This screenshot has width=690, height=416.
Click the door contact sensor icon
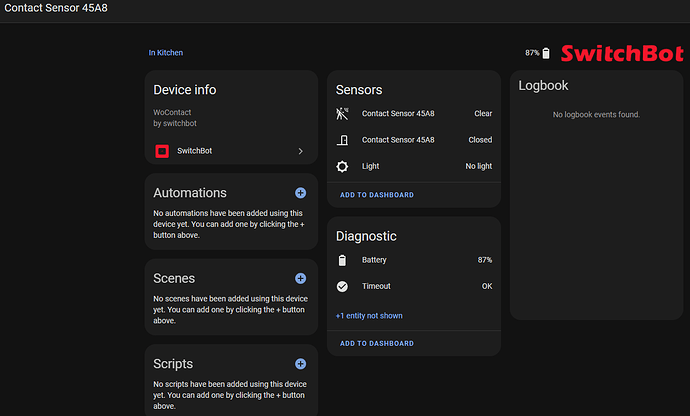[343, 140]
